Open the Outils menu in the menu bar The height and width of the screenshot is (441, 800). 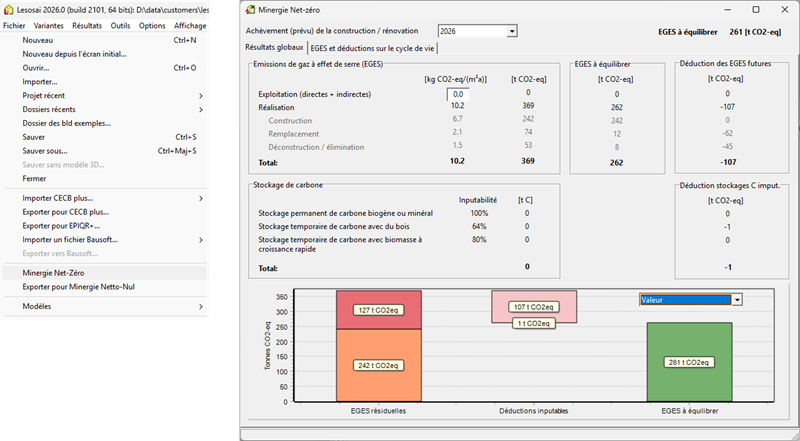click(120, 25)
